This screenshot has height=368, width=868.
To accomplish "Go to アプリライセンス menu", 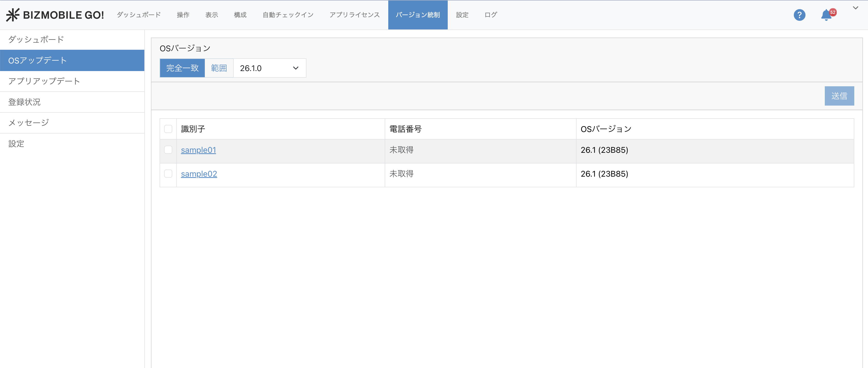I will 354,15.
